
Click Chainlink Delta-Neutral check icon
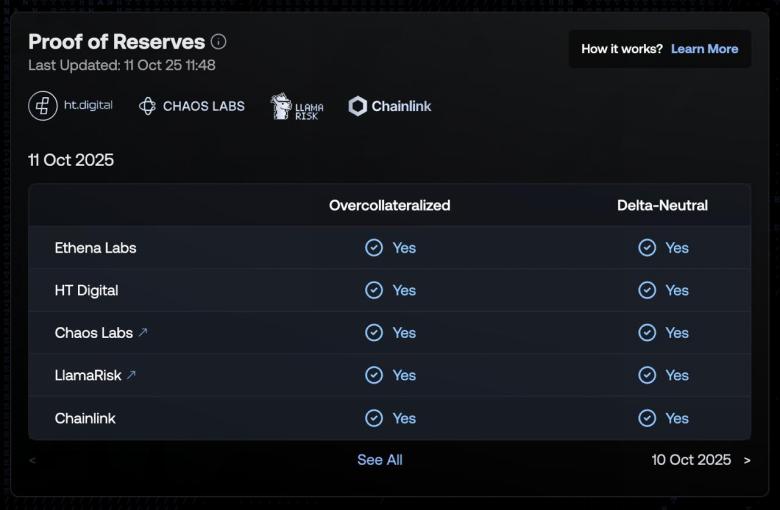tap(647, 418)
